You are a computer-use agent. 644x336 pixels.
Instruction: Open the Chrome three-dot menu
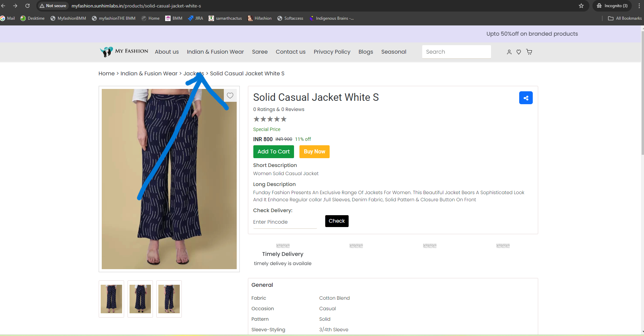[639, 6]
